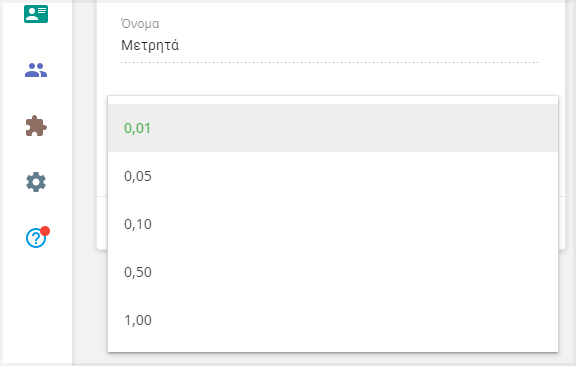Focus the Όνομα name input field
The height and width of the screenshot is (366, 576).
(x=330, y=46)
